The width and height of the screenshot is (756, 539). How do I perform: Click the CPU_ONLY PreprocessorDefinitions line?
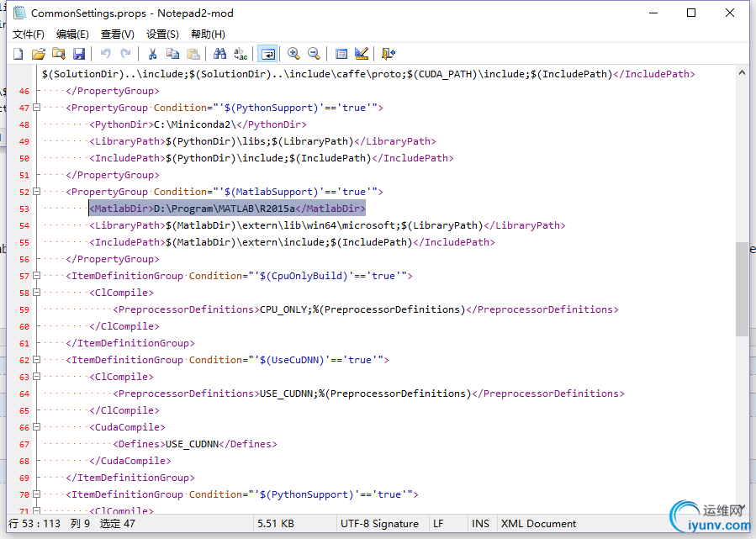pos(366,309)
